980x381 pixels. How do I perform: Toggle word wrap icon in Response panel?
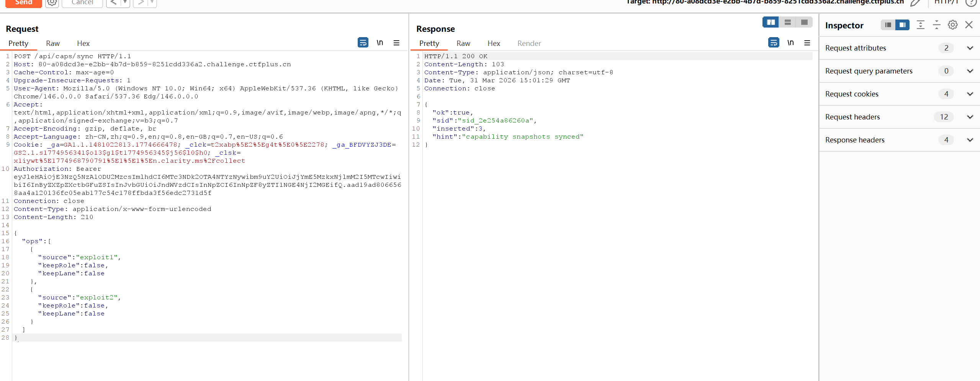click(773, 43)
